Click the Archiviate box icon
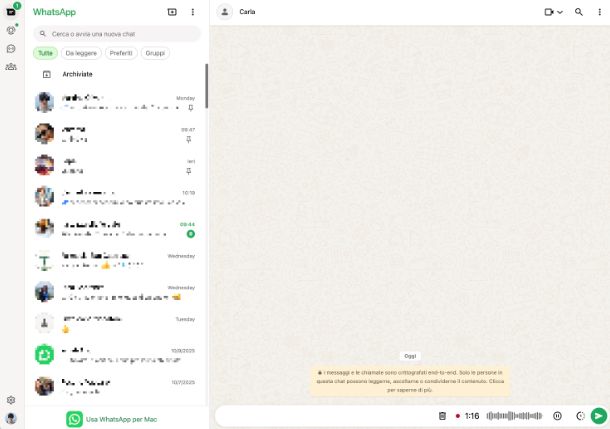Viewport: 610px width, 429px height. click(47, 74)
